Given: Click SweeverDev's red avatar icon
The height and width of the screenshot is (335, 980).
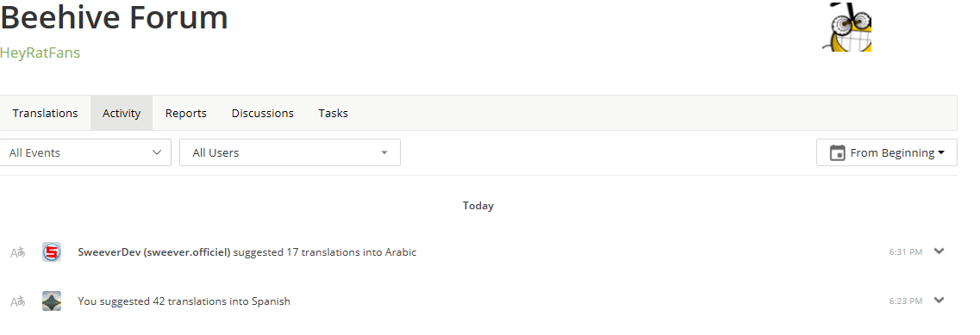Looking at the screenshot, I should click(52, 252).
